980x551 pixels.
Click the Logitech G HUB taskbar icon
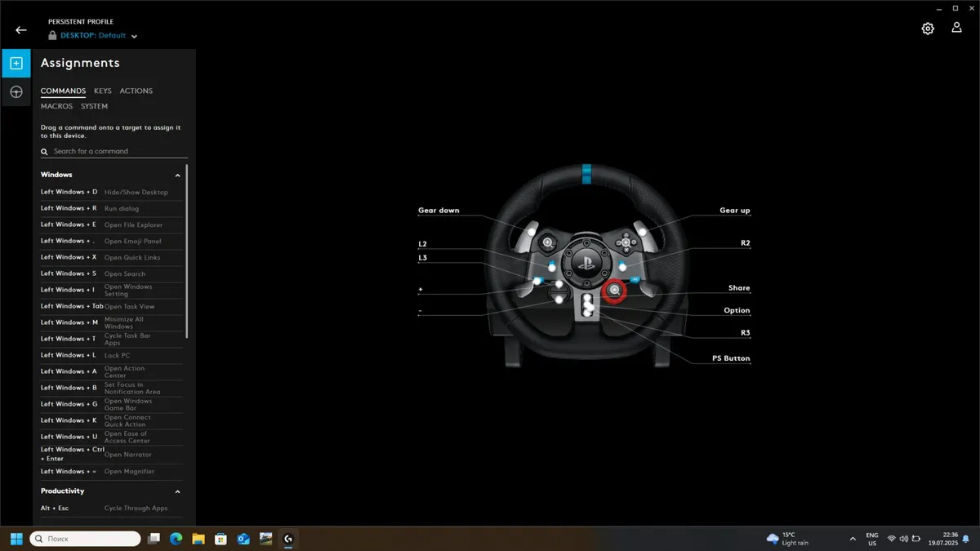[288, 539]
